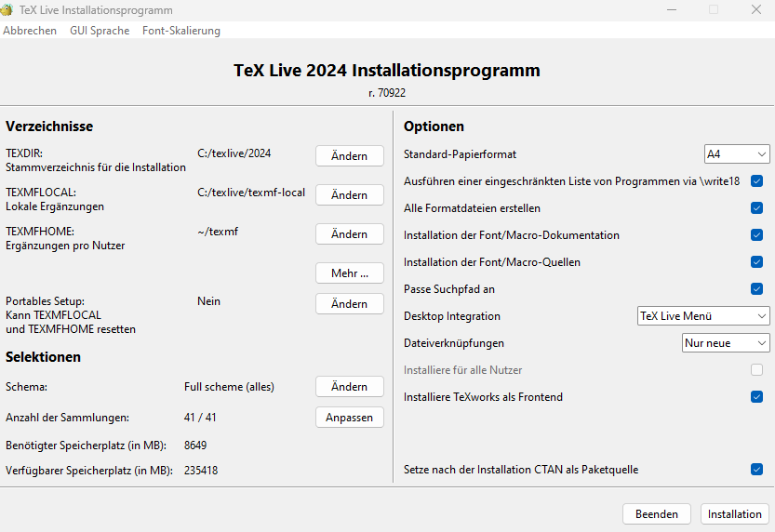Viewport: 775px width, 532px height.
Task: Open the GUI Sprache menu
Action: pyautogui.click(x=100, y=31)
